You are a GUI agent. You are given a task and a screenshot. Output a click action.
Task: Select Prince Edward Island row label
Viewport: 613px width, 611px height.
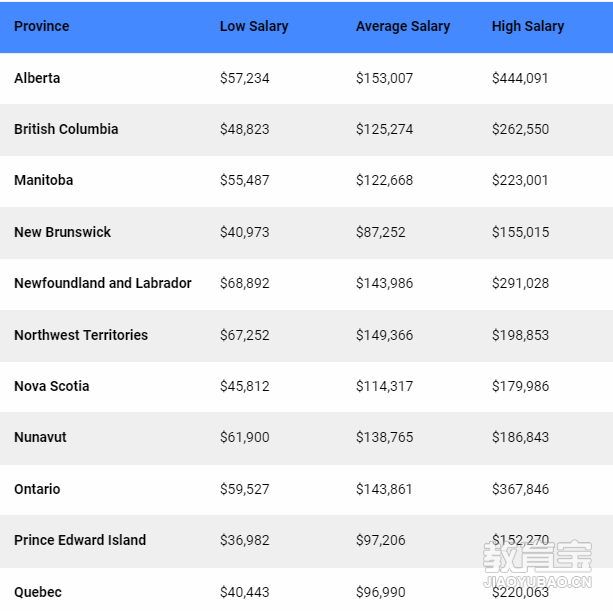point(80,540)
